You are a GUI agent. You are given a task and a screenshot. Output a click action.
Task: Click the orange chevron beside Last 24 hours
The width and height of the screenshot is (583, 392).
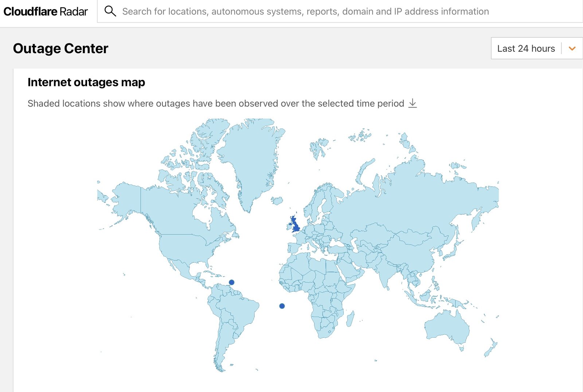tap(572, 48)
